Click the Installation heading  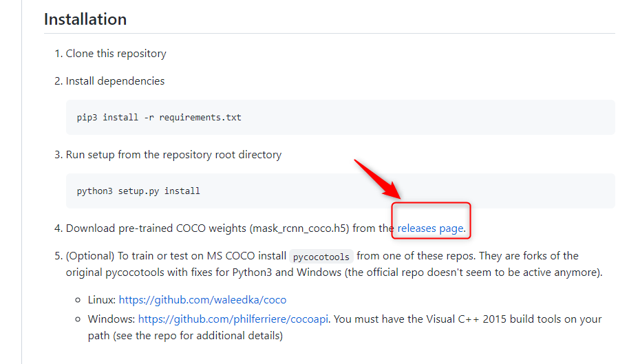click(85, 19)
